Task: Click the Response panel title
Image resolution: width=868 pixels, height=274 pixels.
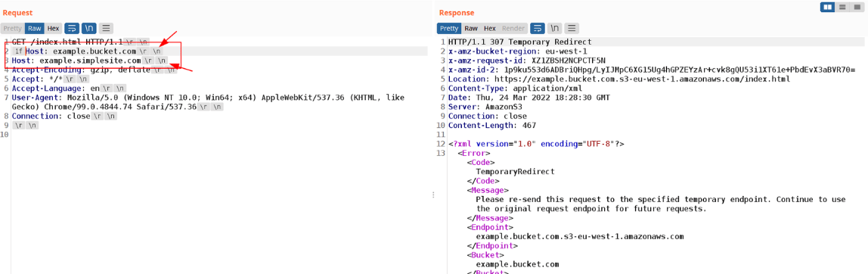Action: click(457, 12)
